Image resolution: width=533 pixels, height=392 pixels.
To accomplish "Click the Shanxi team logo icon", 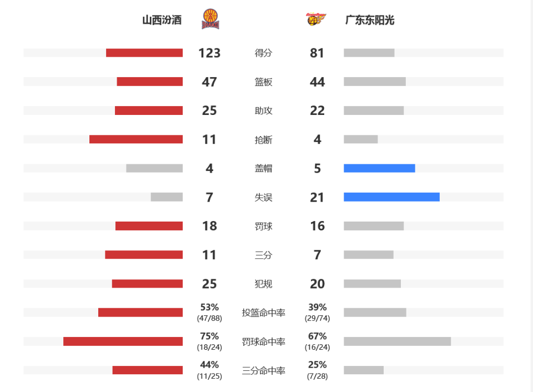I will coord(210,19).
